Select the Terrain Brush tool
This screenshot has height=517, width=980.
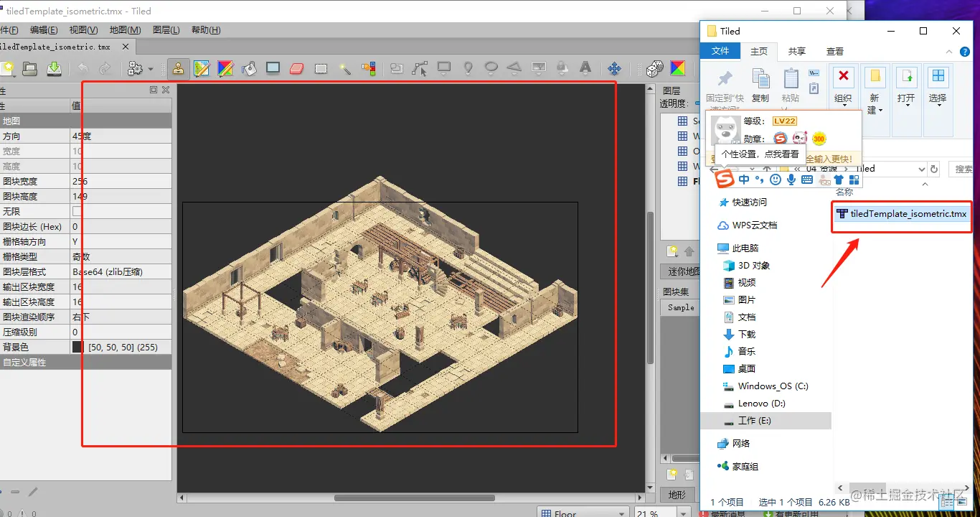pyautogui.click(x=202, y=69)
